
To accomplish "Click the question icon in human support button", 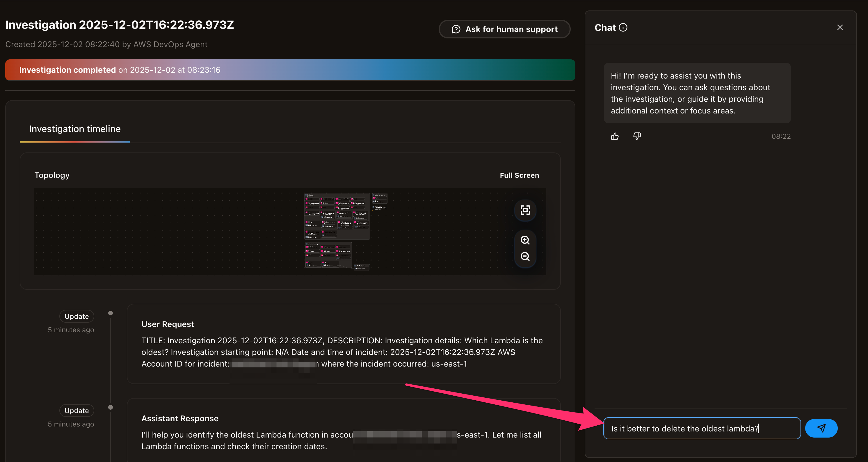I will click(x=456, y=29).
